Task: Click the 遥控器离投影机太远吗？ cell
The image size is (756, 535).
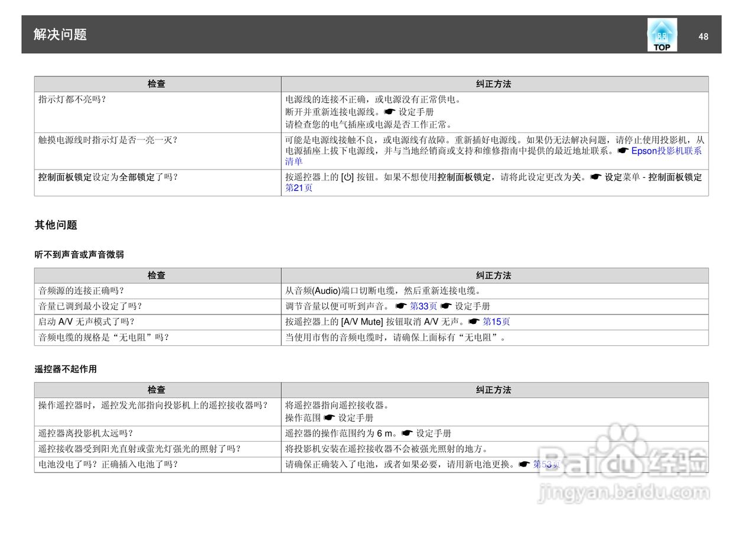Action: pyautogui.click(x=158, y=433)
